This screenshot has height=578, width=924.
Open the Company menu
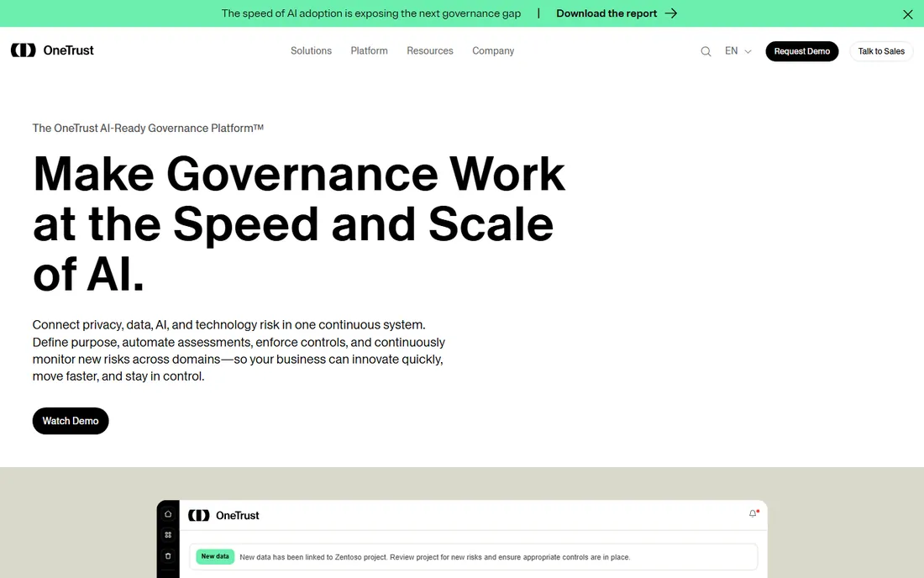(x=492, y=51)
